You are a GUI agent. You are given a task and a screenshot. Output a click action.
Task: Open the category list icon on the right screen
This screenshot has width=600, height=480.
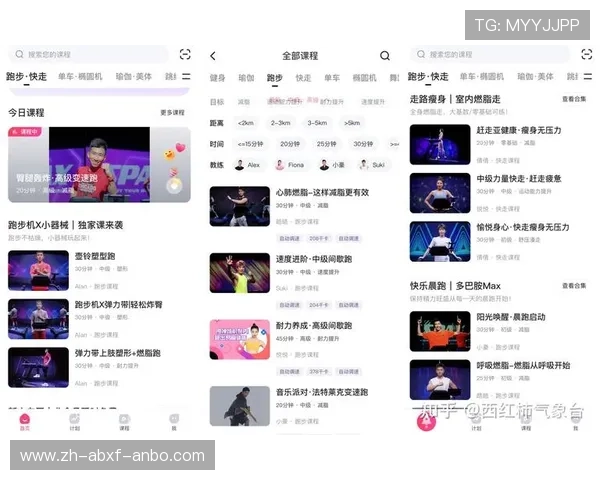(588, 77)
